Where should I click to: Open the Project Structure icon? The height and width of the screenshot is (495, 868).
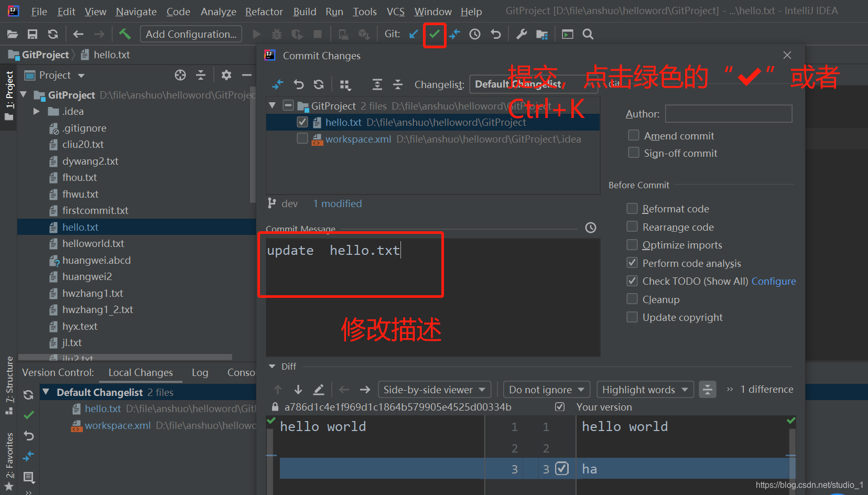542,35
